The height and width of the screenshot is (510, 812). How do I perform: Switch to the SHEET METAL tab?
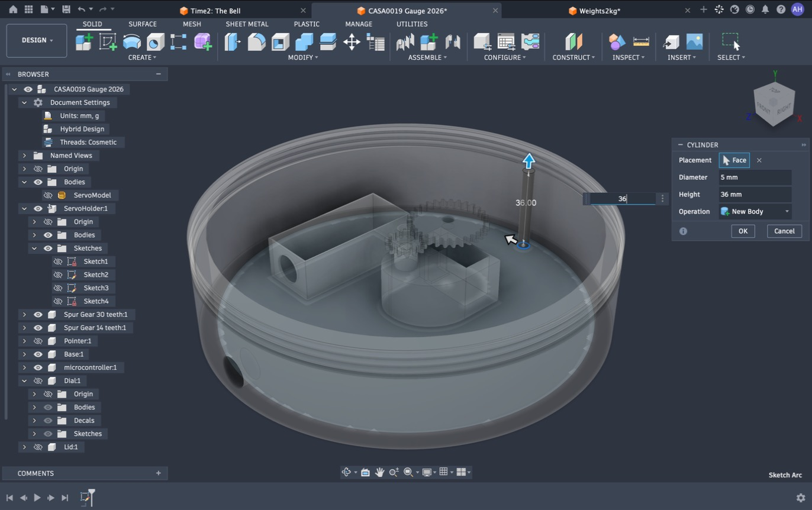247,24
